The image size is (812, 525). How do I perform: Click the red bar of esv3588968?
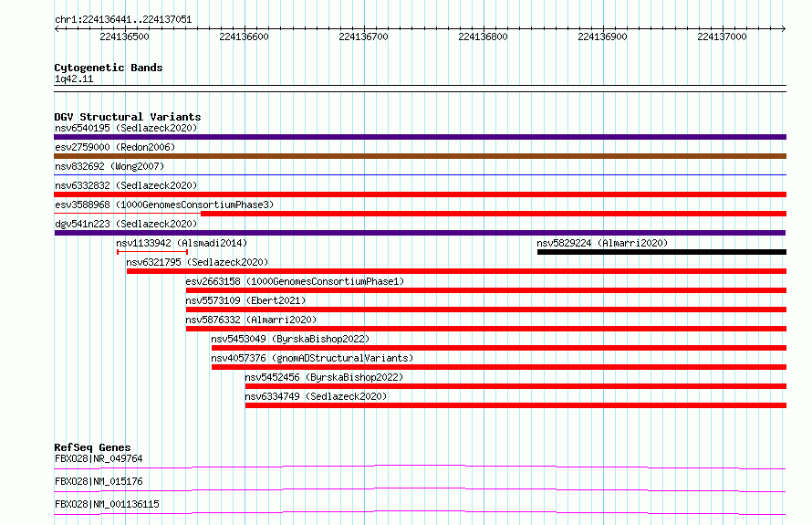[x=494, y=214]
